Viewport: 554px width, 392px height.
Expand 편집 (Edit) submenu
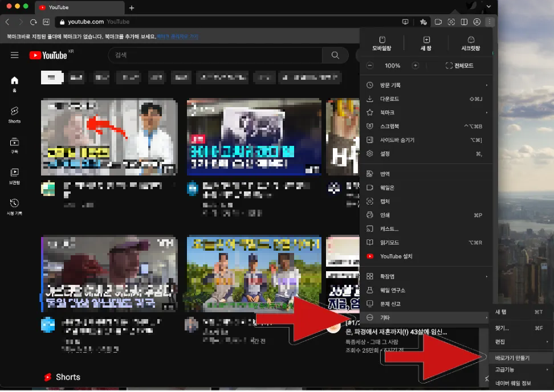pos(522,342)
